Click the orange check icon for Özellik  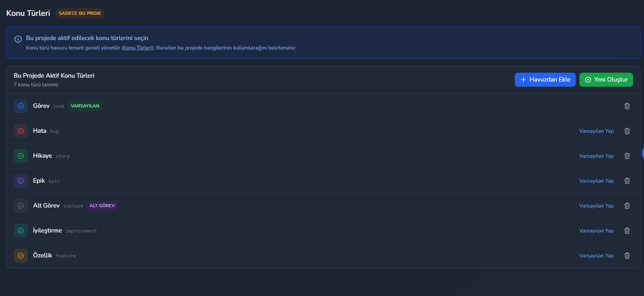21,256
